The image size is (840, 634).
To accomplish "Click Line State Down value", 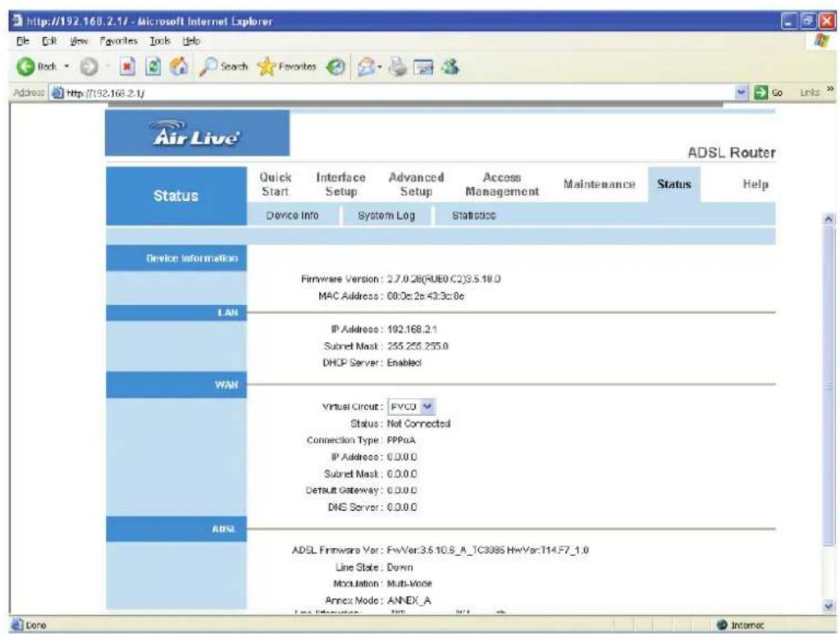I will click(x=399, y=567).
